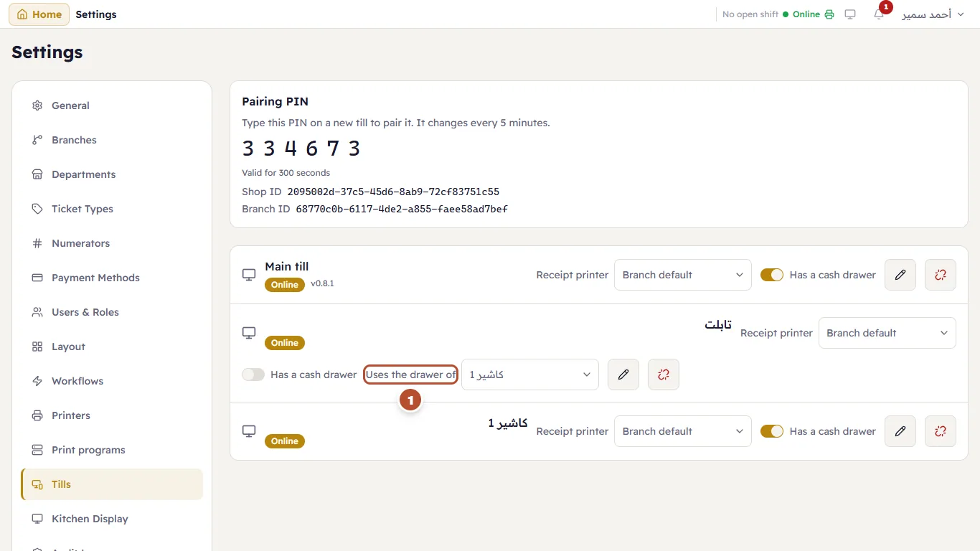Open Workflows settings
This screenshot has width=980, height=551.
coord(112,381)
